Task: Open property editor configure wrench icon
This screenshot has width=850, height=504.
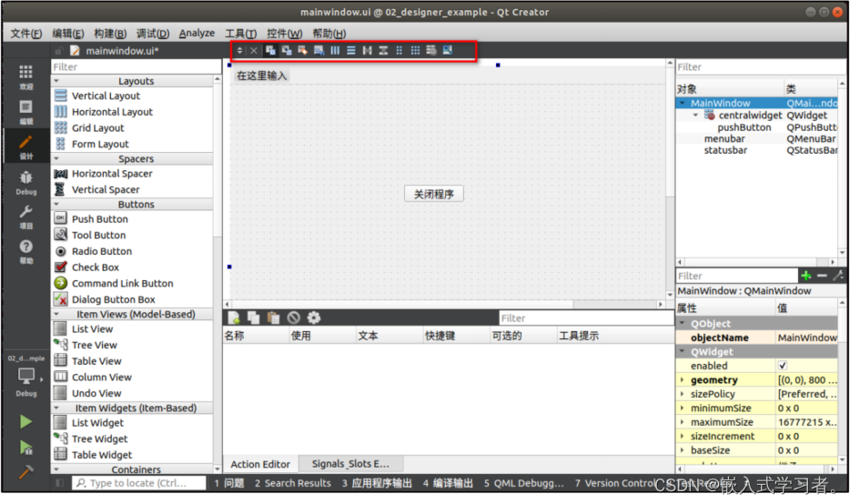Action: tap(838, 276)
